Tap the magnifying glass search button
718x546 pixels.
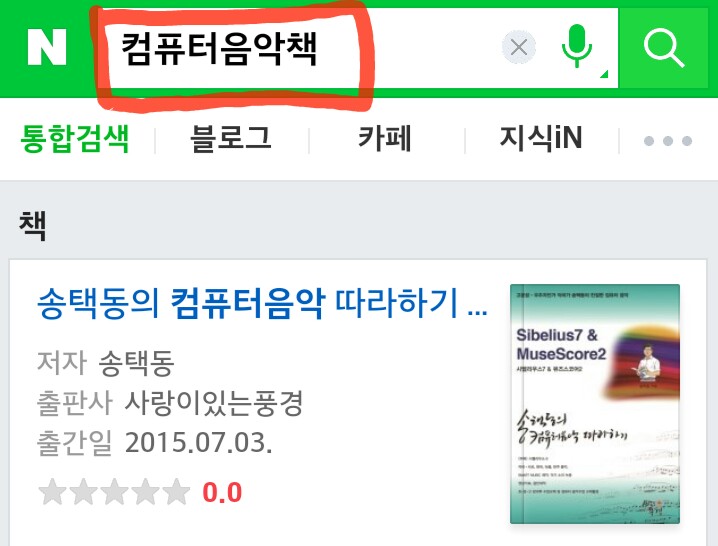coord(664,47)
